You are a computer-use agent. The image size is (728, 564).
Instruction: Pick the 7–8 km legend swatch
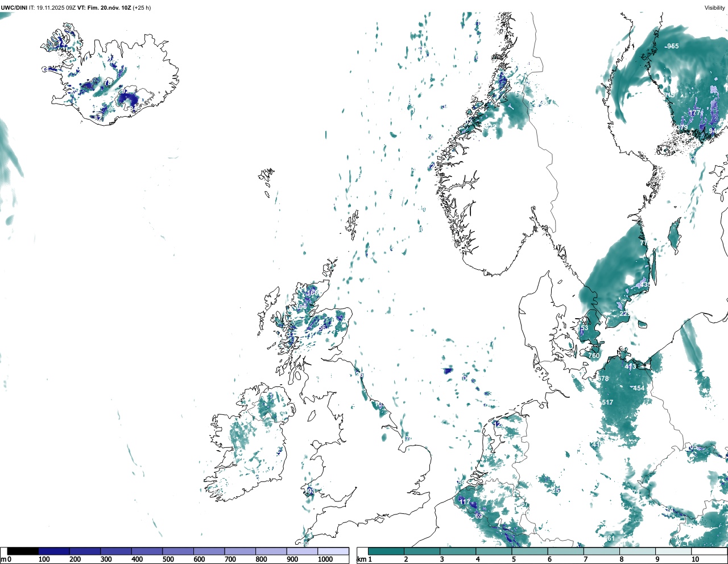point(601,551)
